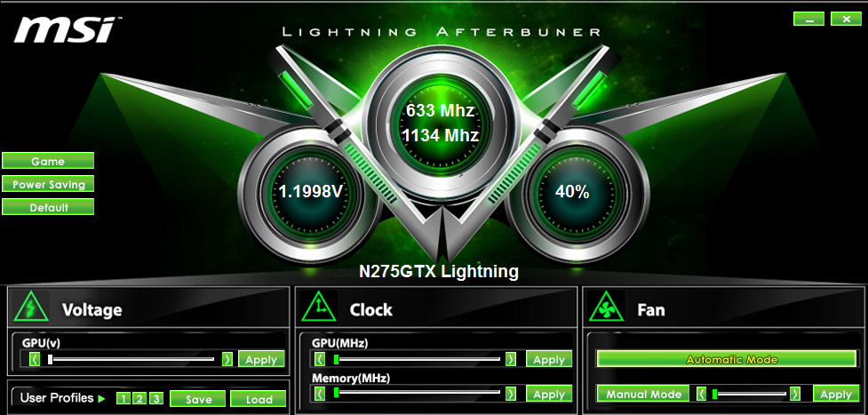868x415 pixels.
Task: Click the Fan triangle icon
Action: point(607,307)
